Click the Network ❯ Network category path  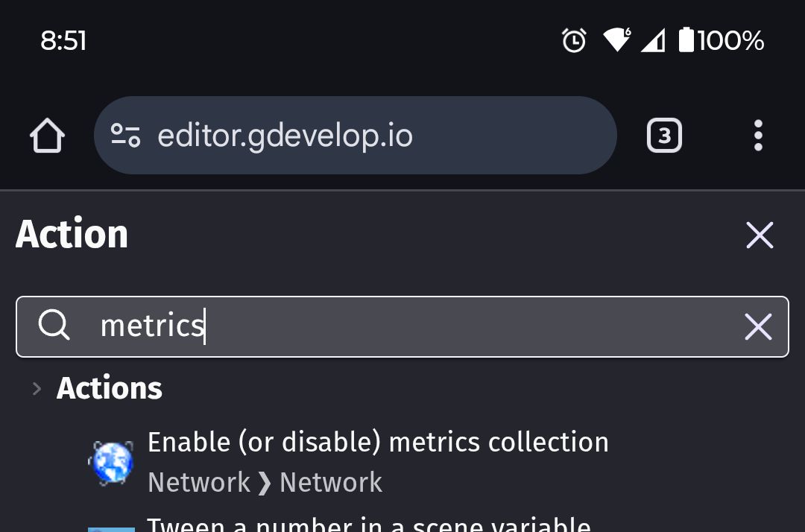click(x=265, y=483)
